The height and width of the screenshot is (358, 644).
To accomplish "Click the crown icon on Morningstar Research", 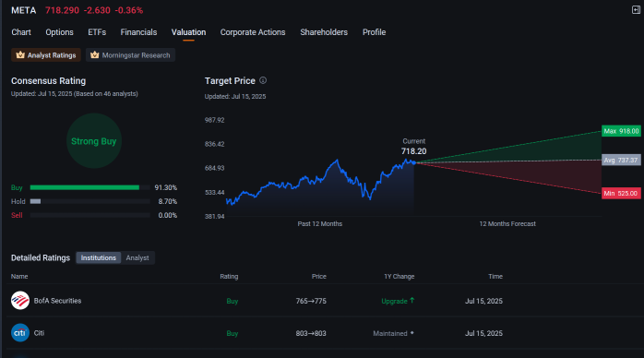I will 94,55.
